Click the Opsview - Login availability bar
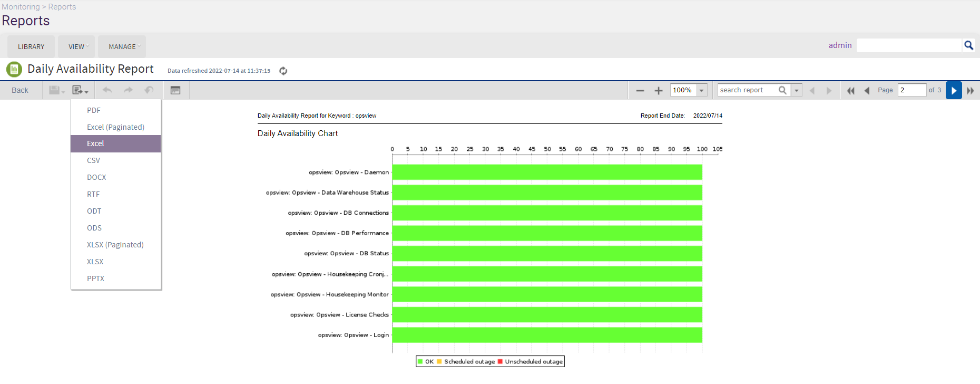 pyautogui.click(x=547, y=335)
